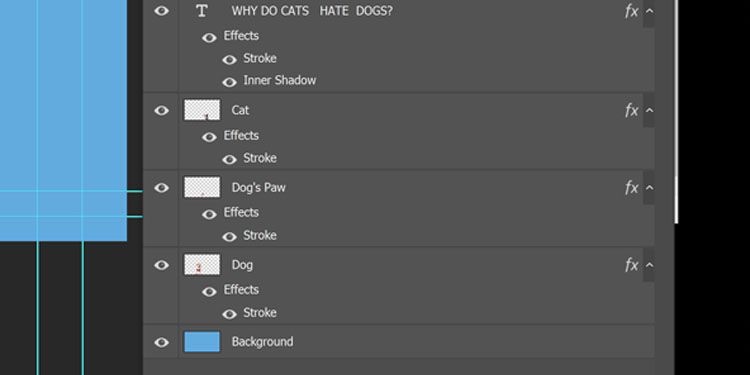The height and width of the screenshot is (375, 750).
Task: Hide the Background layer visibility eye
Action: tap(162, 342)
